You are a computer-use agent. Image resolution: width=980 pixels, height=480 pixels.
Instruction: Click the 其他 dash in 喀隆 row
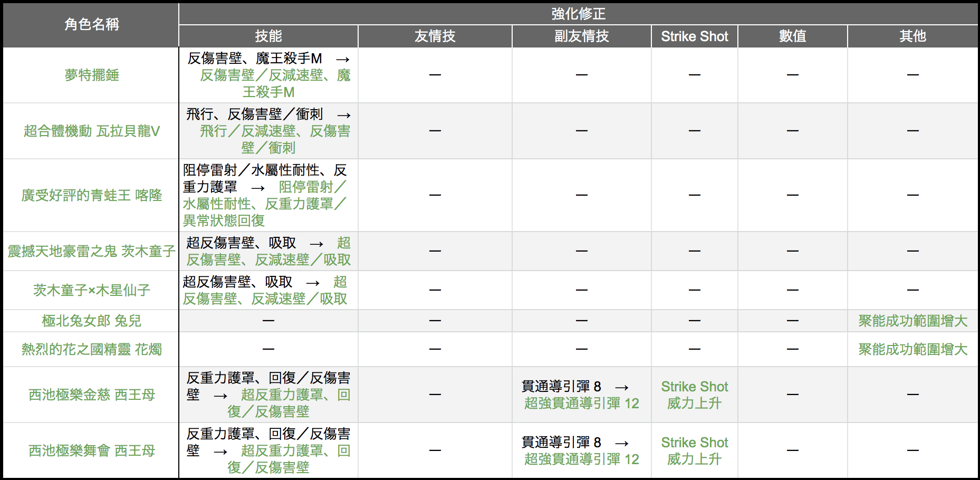[x=913, y=195]
